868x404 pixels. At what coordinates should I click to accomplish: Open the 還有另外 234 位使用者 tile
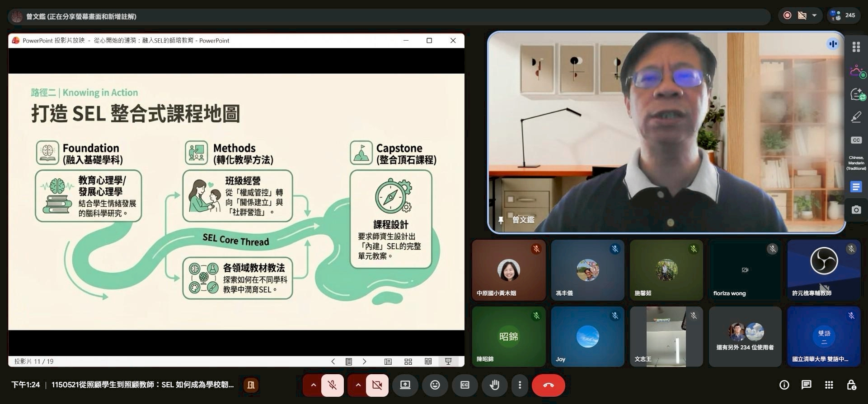click(745, 337)
